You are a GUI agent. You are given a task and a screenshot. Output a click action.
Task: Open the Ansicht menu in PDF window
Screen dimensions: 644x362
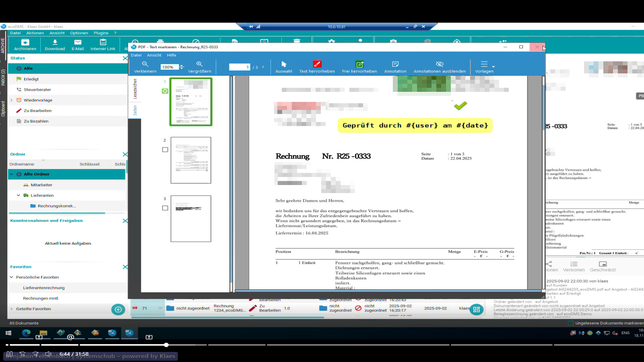(154, 55)
